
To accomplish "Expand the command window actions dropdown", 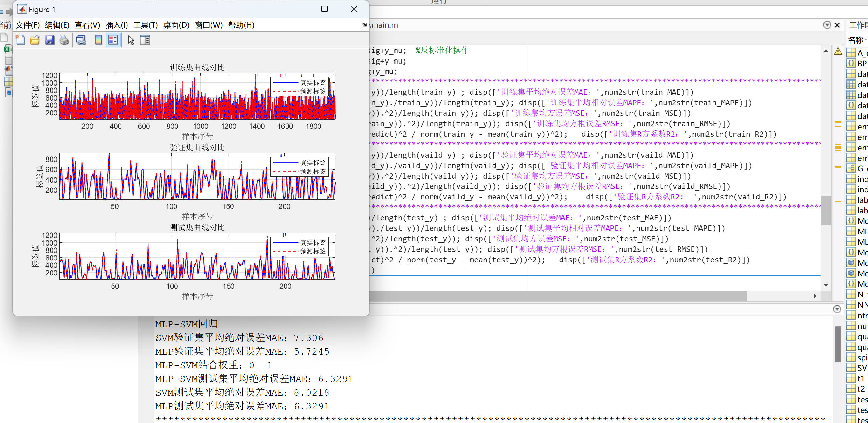I will click(x=837, y=309).
